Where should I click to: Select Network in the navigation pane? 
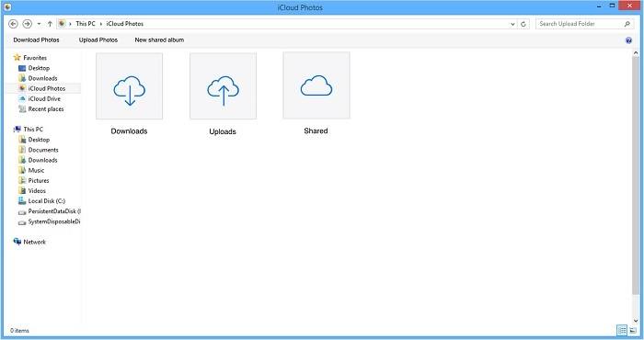tap(34, 242)
